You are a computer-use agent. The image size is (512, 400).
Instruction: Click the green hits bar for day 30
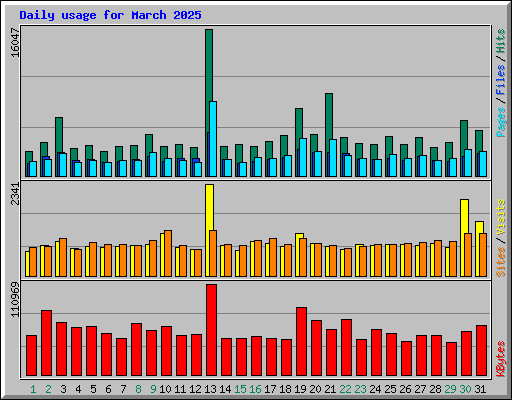coord(464,135)
